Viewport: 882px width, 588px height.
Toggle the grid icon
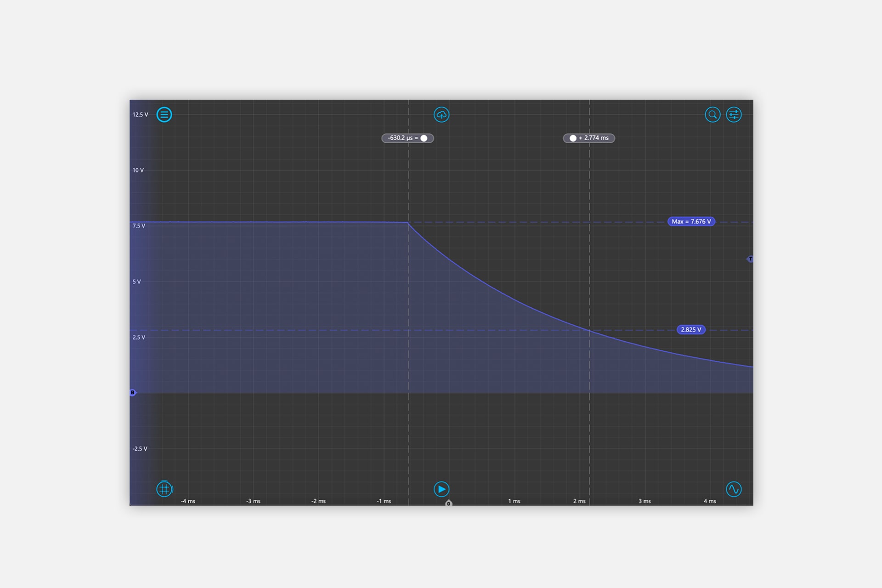(x=164, y=489)
